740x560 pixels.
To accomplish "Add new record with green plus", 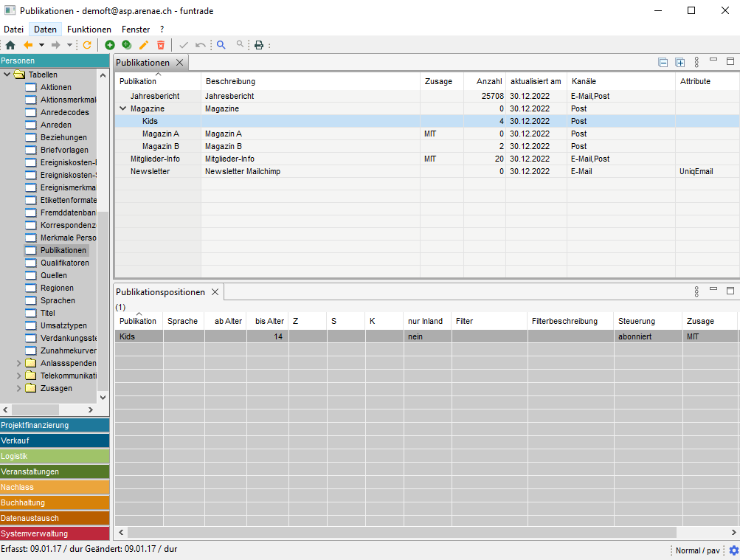I will pyautogui.click(x=110, y=45).
